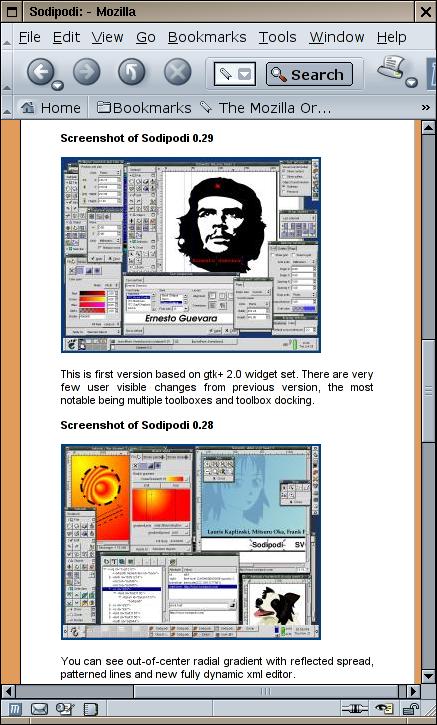Viewport: 437px width, 725px height.
Task: Click the horizontal scrollbar thumb
Action: 265,692
